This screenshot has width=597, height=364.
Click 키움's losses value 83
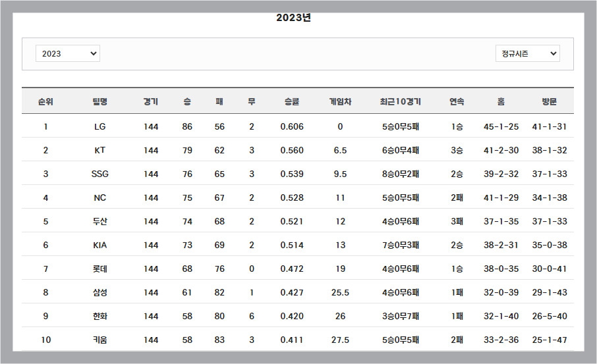[x=219, y=340]
